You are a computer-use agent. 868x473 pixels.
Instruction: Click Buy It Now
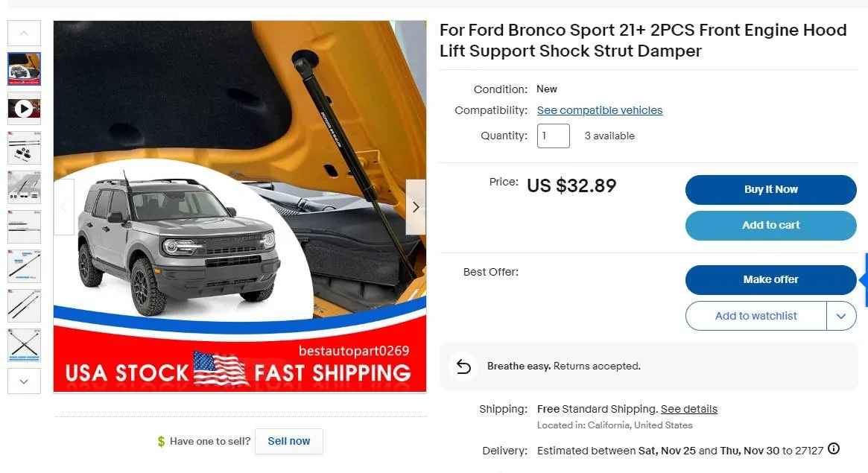770,189
